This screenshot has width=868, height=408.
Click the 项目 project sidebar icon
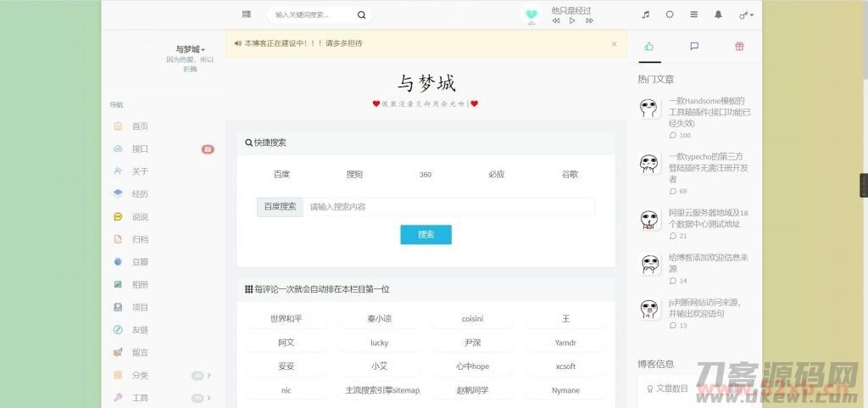[118, 307]
